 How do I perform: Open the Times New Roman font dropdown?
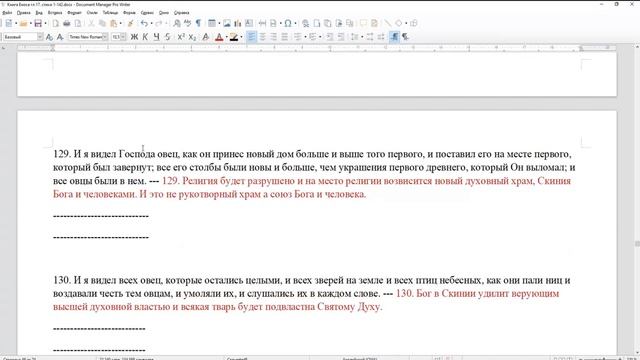click(x=105, y=37)
